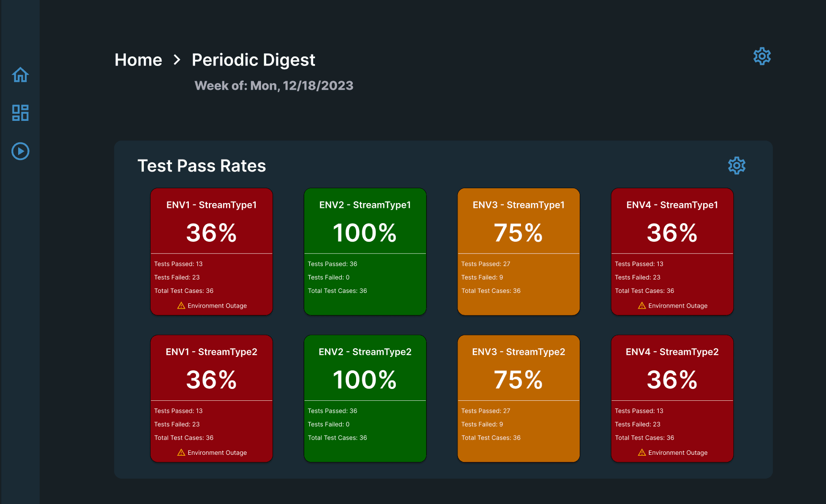Select the ENV4 - StreamType2 card
This screenshot has height=504, width=826.
pyautogui.click(x=672, y=398)
